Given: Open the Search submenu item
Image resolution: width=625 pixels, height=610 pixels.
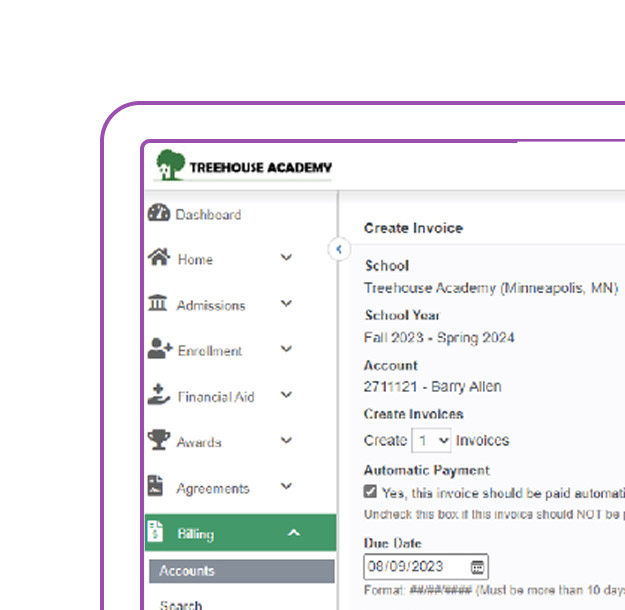Looking at the screenshot, I should point(181,605).
